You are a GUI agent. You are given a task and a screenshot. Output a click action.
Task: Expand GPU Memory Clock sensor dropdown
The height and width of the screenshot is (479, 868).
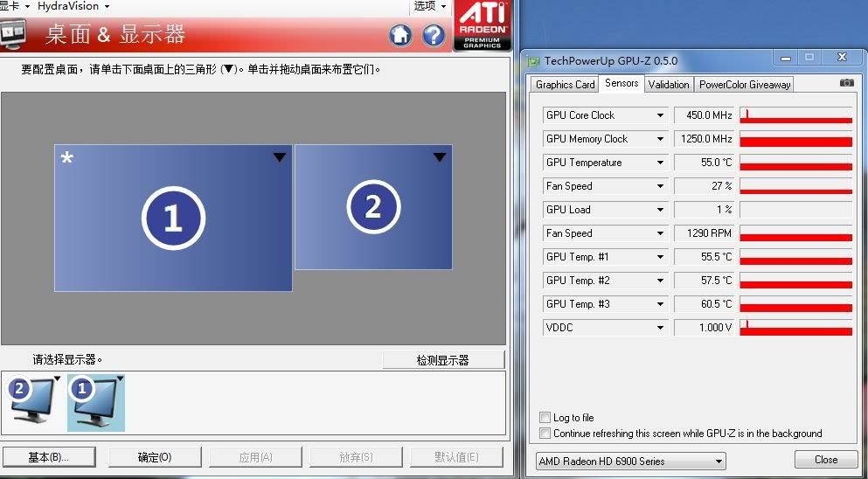(x=660, y=139)
